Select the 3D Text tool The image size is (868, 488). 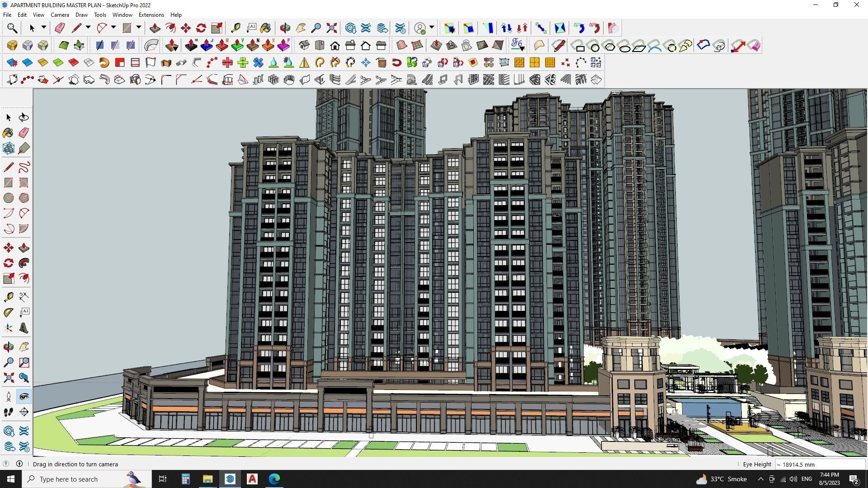coord(24,328)
